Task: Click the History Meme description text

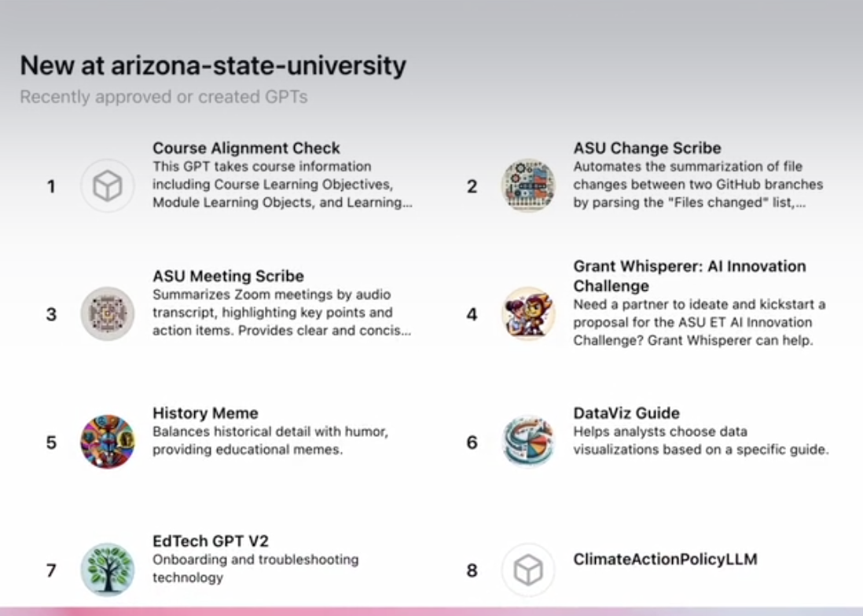Action: coord(270,441)
